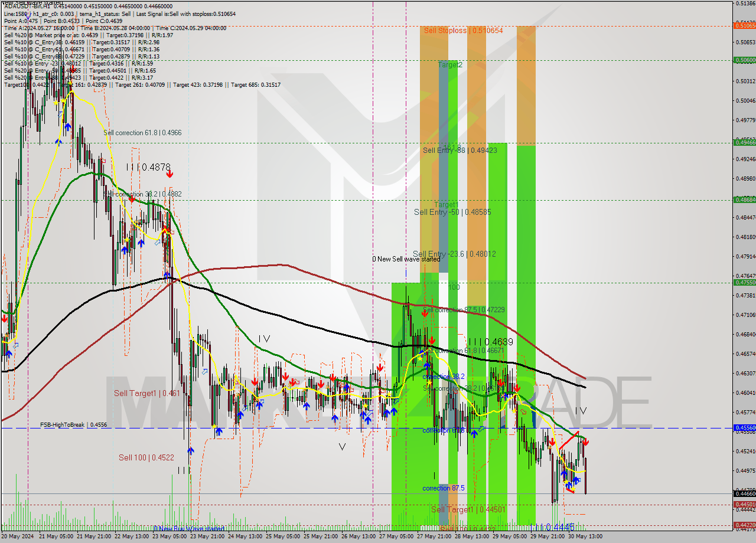Screen dimensions: 756x543
Task: Select the red 0.44501 price axis tag
Action: pos(744,504)
